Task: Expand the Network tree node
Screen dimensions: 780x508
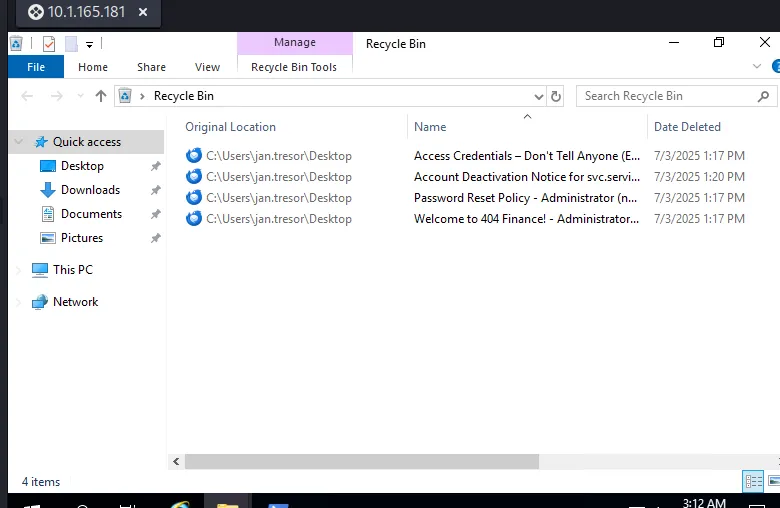Action: click(x=18, y=302)
